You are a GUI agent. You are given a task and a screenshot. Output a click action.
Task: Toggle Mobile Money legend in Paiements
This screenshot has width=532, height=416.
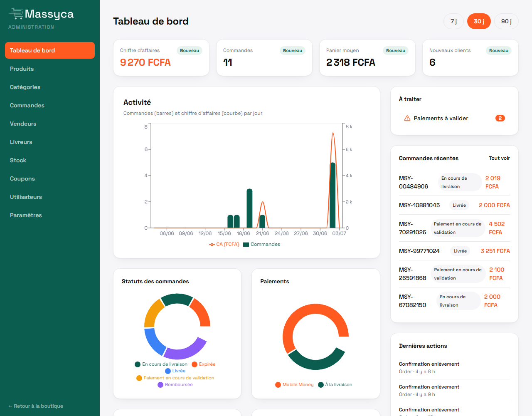(294, 384)
